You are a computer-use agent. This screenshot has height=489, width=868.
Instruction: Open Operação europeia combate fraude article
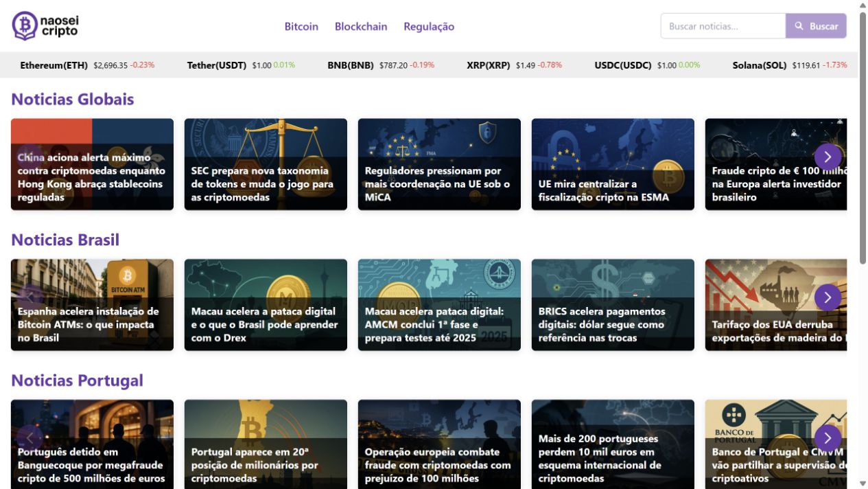(439, 444)
